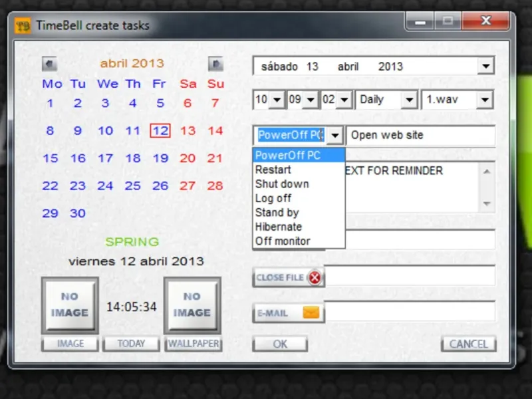Select day 24 in the calendar
Viewport: 532px width, 399px height.
pyautogui.click(x=105, y=186)
